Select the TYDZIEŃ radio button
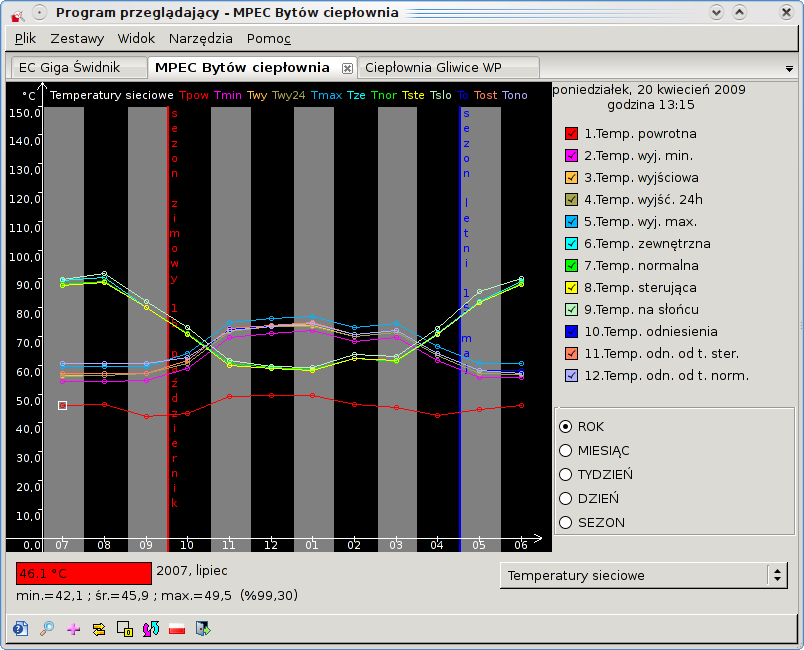The image size is (804, 650). coord(566,475)
